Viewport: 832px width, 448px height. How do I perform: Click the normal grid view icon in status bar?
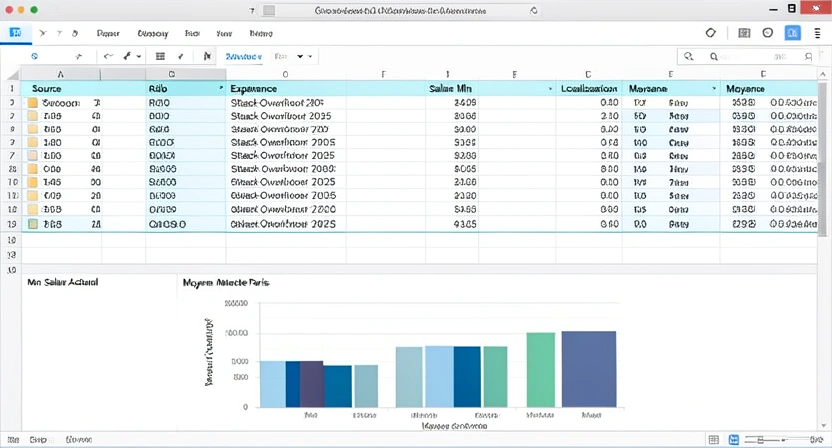(x=713, y=439)
